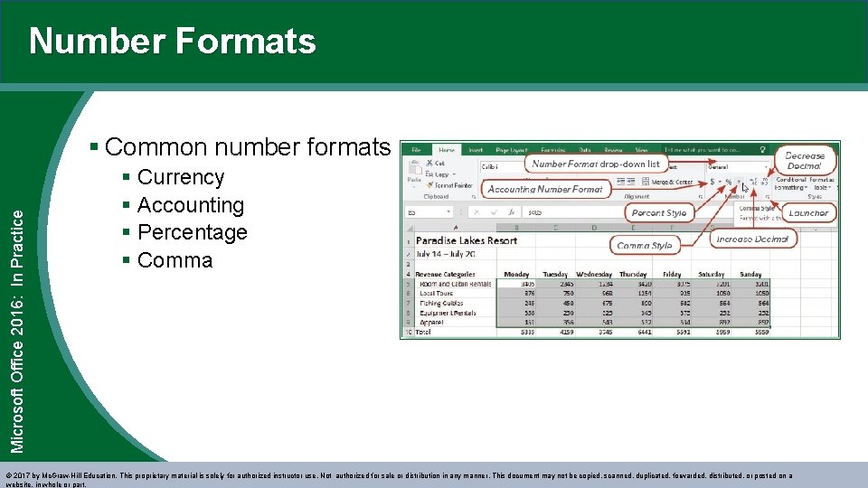Open the Alignment group dialog launcher
Screen dimensions: 868x488
[701, 197]
